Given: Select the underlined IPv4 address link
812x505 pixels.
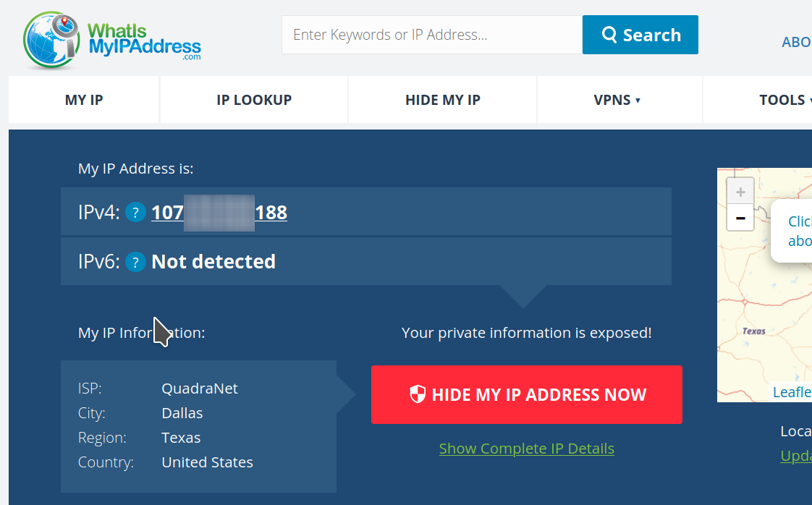Looking at the screenshot, I should (219, 212).
